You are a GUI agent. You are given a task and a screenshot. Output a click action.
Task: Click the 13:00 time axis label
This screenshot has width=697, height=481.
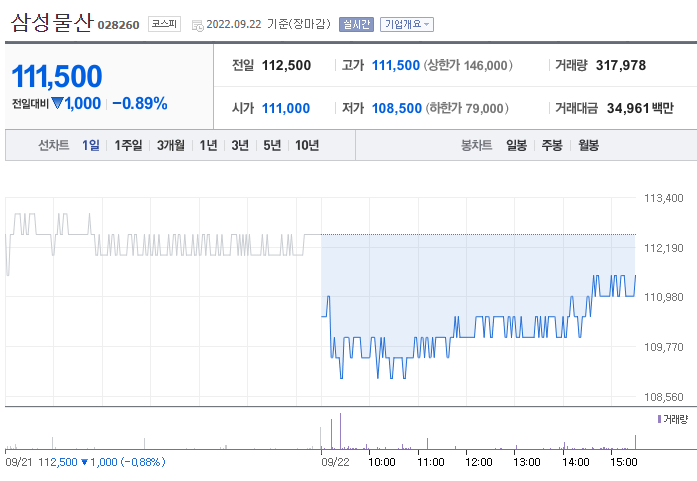point(527,462)
